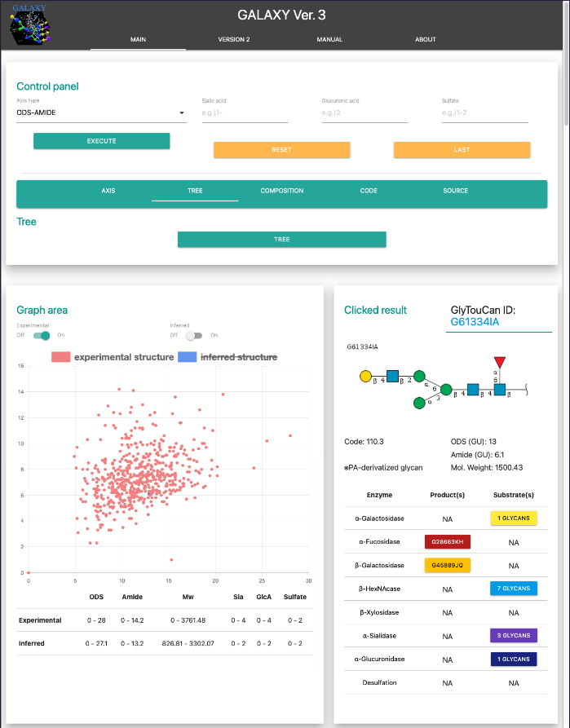This screenshot has width=570, height=728.
Task: Open the Axis type dropdown
Action: (x=101, y=113)
